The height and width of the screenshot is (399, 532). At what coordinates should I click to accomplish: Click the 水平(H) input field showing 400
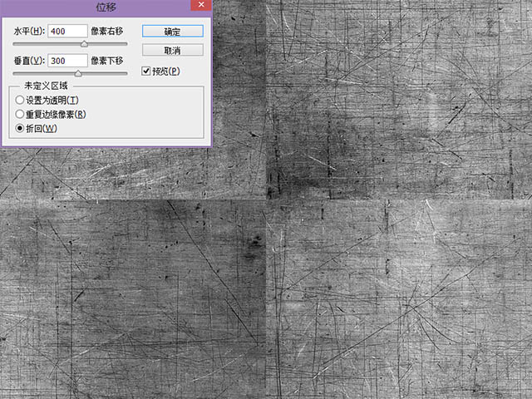click(67, 31)
